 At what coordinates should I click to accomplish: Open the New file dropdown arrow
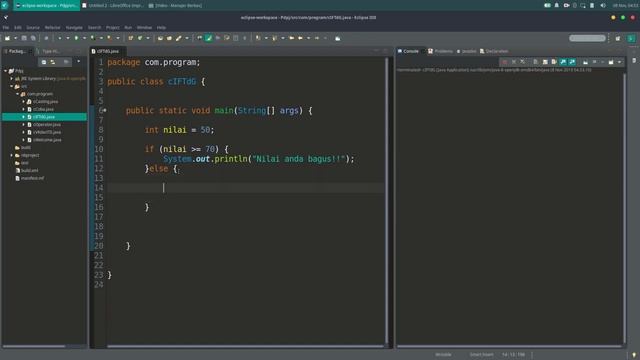coord(15,38)
